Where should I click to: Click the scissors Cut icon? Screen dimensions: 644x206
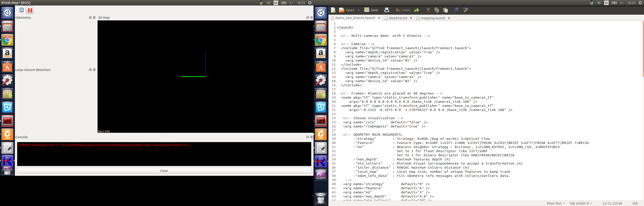pos(428,10)
